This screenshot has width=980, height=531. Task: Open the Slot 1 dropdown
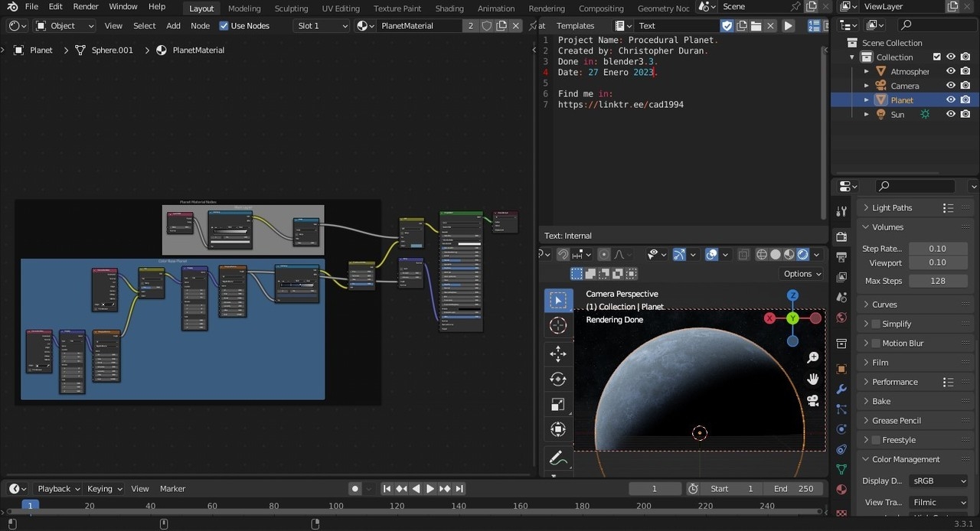tap(322, 25)
